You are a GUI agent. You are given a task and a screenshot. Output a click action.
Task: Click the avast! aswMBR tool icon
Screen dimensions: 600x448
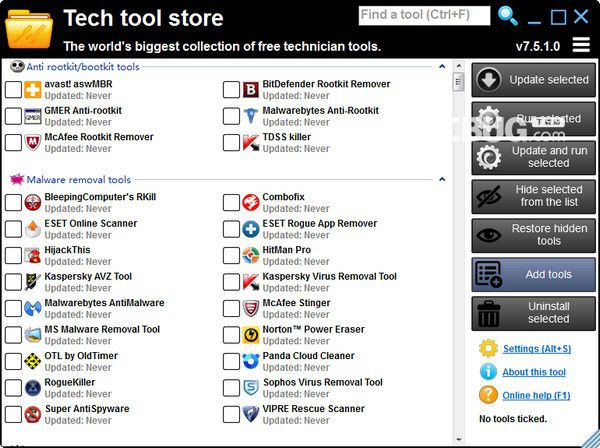tap(33, 90)
